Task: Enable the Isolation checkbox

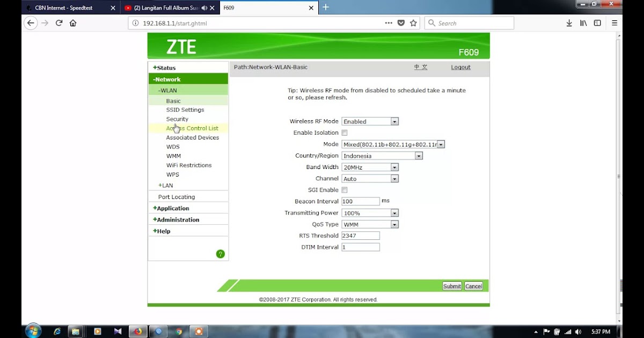Action: point(345,133)
